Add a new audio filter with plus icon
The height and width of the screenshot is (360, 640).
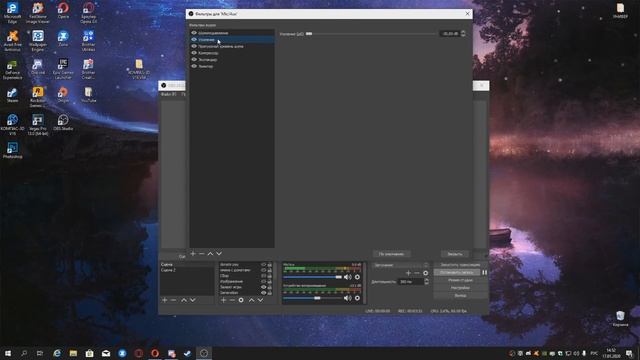[x=193, y=253]
